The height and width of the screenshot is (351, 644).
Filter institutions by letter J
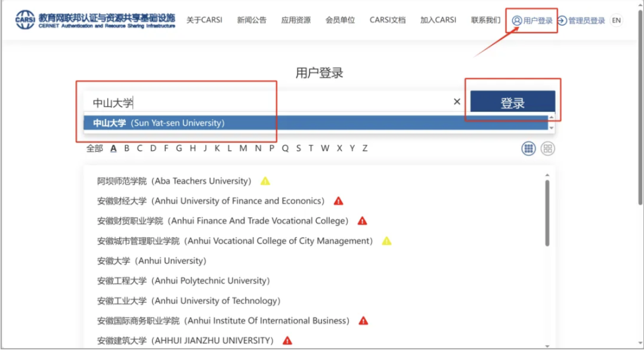[x=205, y=149]
